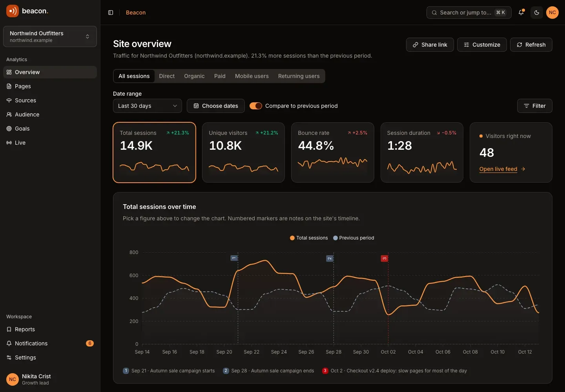Refresh the site overview
The width and height of the screenshot is (565, 392).
coord(531,45)
